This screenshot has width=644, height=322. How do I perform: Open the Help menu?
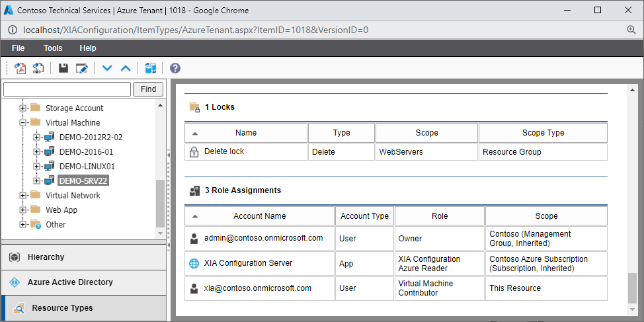pos(88,48)
